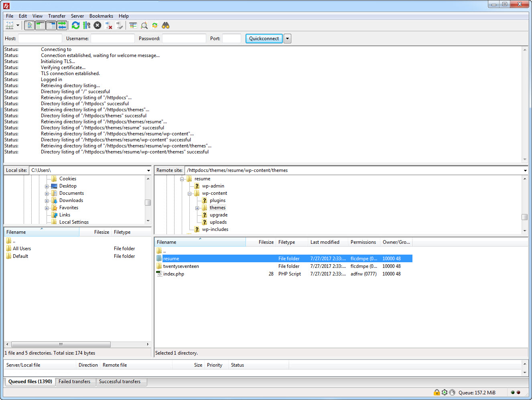This screenshot has height=400, width=532.
Task: Toggle transfer queue display
Action: tap(62, 25)
